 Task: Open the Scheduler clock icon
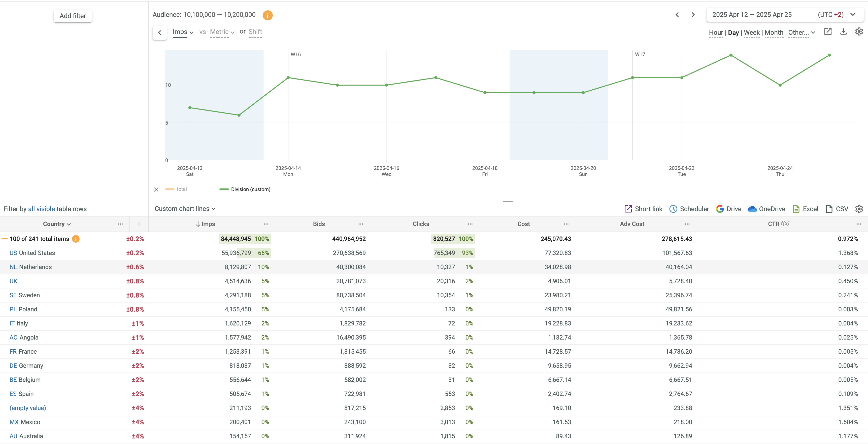tap(673, 209)
